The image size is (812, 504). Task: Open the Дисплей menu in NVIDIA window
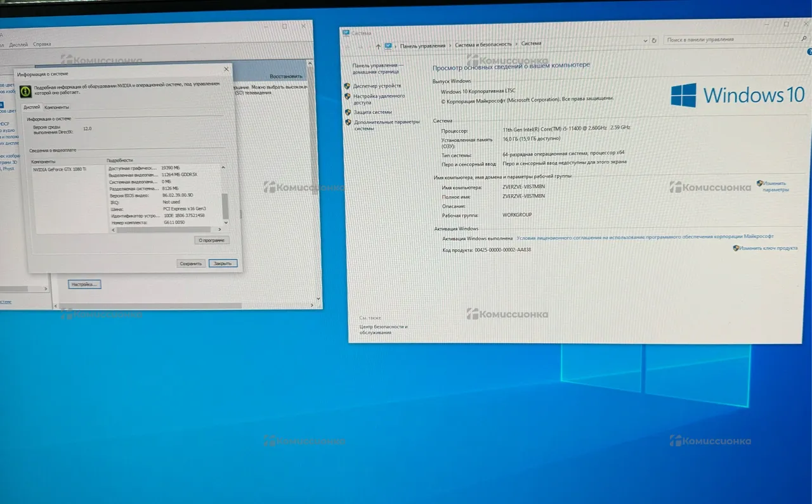point(18,44)
